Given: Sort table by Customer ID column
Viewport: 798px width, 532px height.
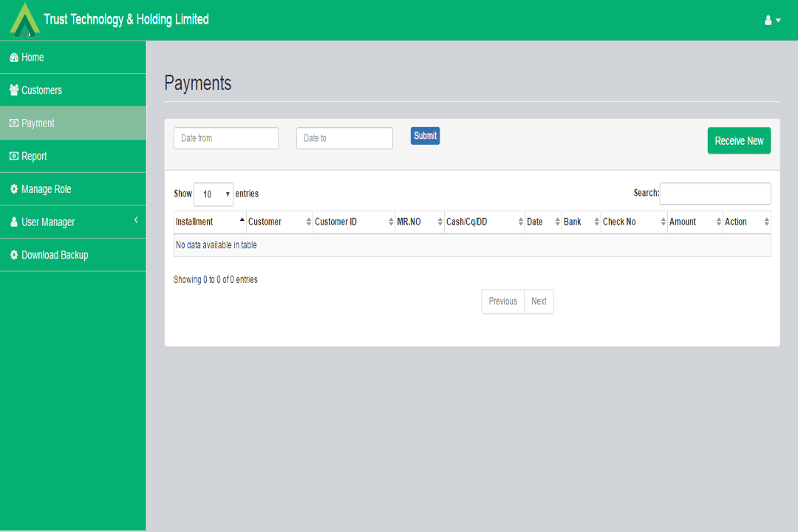Looking at the screenshot, I should 353,222.
